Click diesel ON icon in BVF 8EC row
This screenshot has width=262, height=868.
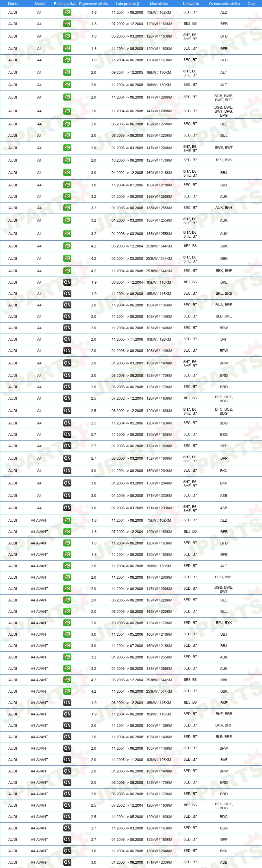(x=67, y=339)
